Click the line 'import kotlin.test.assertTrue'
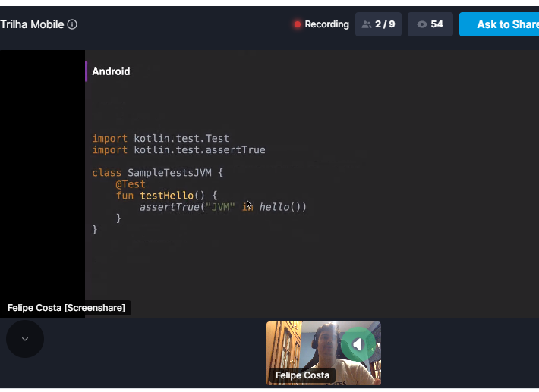Viewport: 539px width, 392px height. (x=178, y=150)
